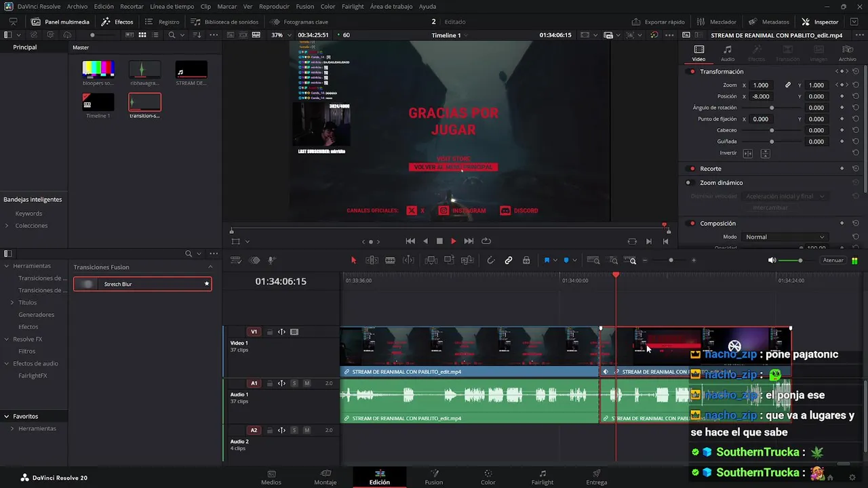Collapse the Favoritos section

(7, 416)
